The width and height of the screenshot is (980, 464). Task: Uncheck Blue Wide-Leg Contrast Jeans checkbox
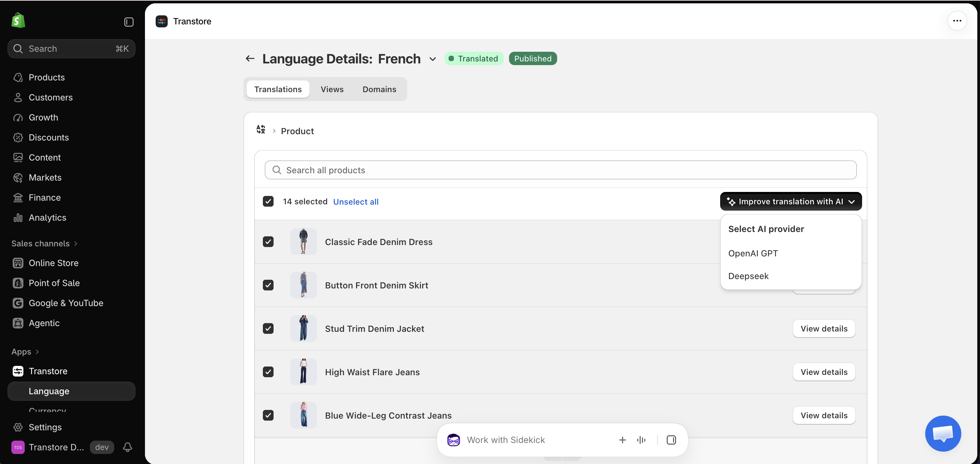click(x=268, y=415)
